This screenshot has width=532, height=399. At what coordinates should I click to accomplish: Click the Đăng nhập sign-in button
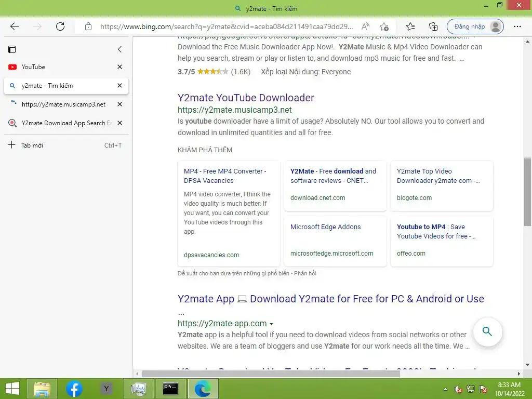pyautogui.click(x=475, y=26)
